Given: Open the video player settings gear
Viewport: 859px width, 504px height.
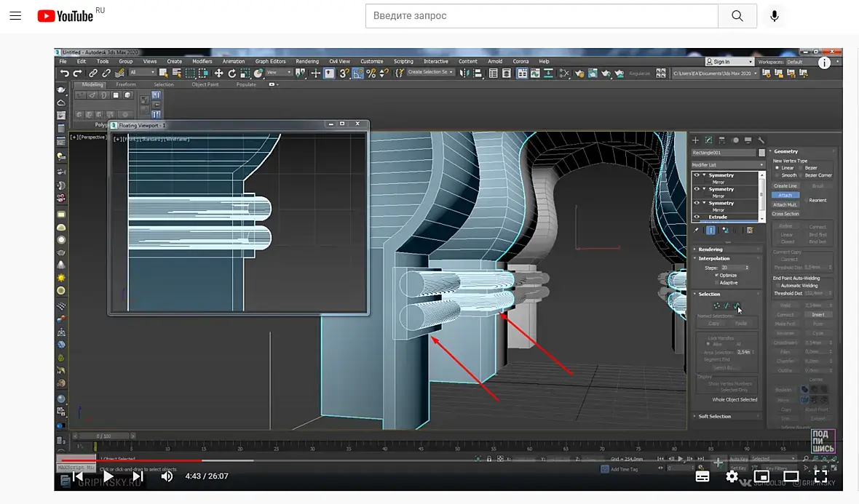Looking at the screenshot, I should 732,476.
